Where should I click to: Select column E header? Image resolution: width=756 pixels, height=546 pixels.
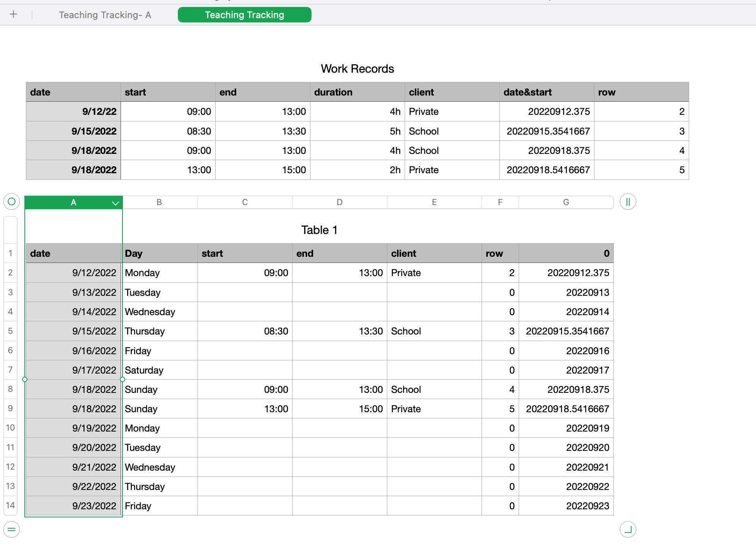click(x=434, y=202)
